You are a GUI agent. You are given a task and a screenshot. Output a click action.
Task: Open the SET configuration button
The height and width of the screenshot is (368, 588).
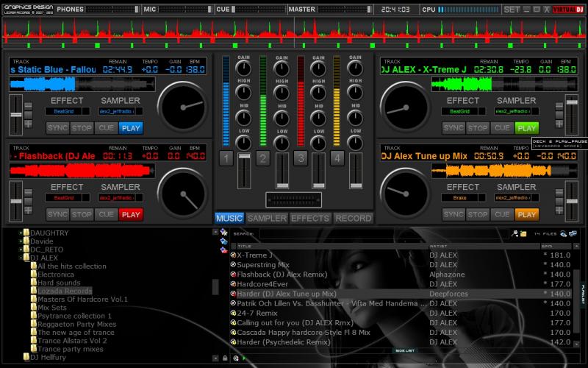pos(512,10)
